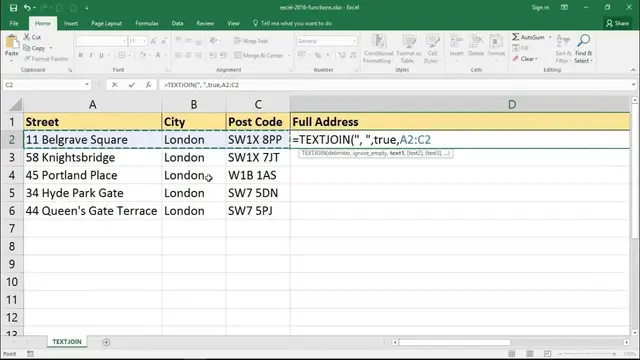Click the Insert Function fx button
640x360 pixels.
(148, 85)
